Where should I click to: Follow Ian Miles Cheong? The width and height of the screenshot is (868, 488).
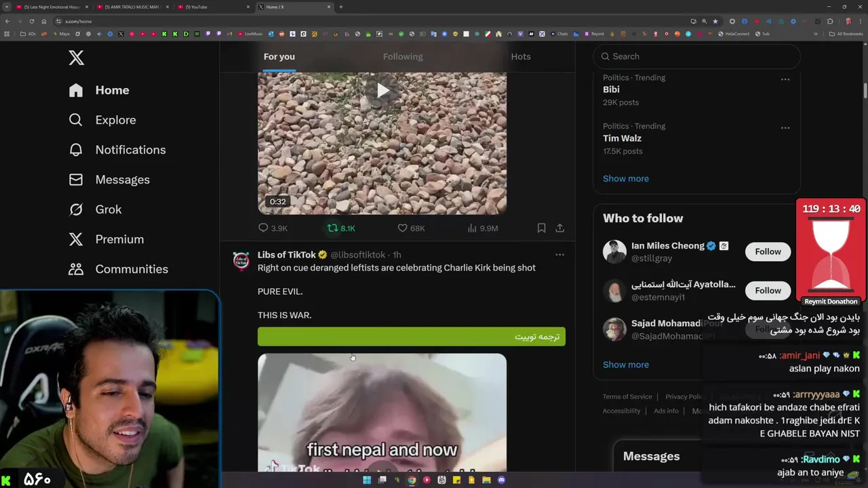tap(768, 251)
